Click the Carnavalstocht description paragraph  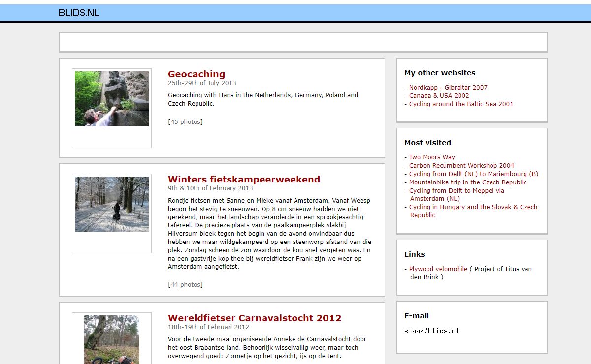267,348
